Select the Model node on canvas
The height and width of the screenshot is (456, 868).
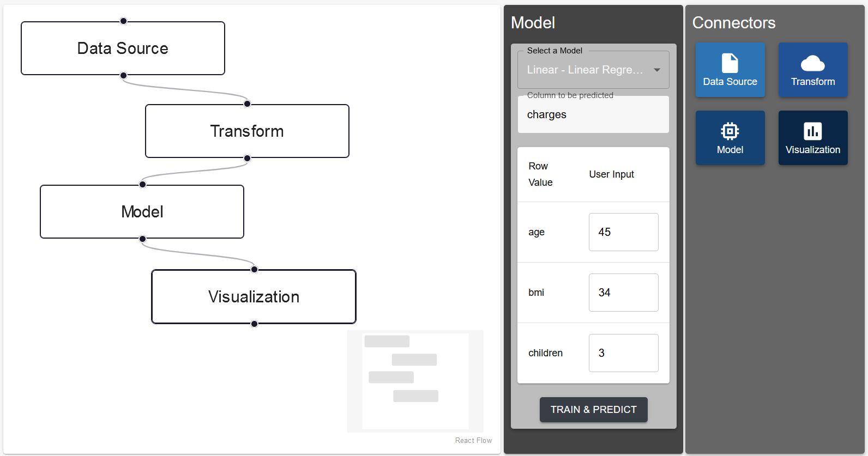142,212
